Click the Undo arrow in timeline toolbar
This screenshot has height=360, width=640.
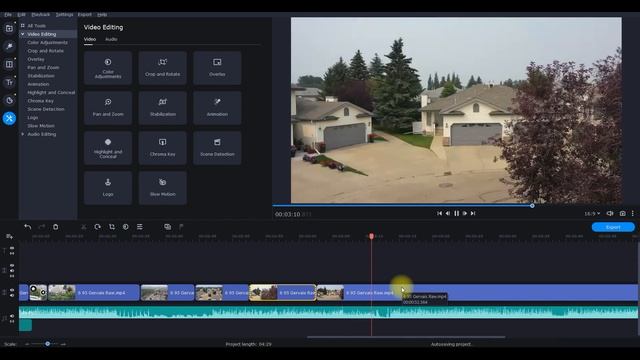28,227
